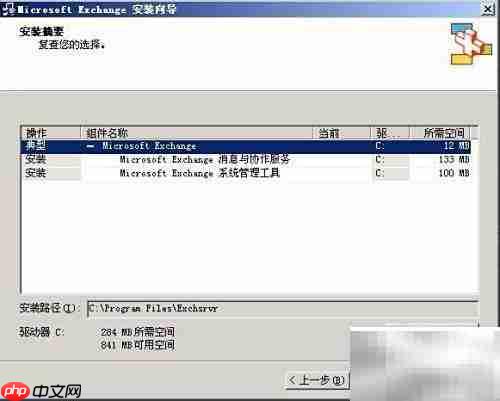The width and height of the screenshot is (500, 401).
Task: Click the 12 MB size value
Action: pyautogui.click(x=456, y=146)
